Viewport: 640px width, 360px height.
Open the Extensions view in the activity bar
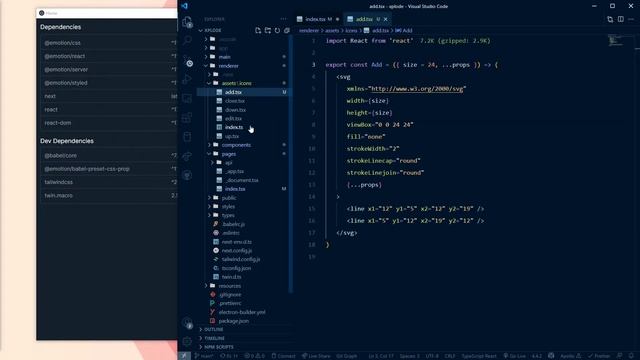coord(187,118)
